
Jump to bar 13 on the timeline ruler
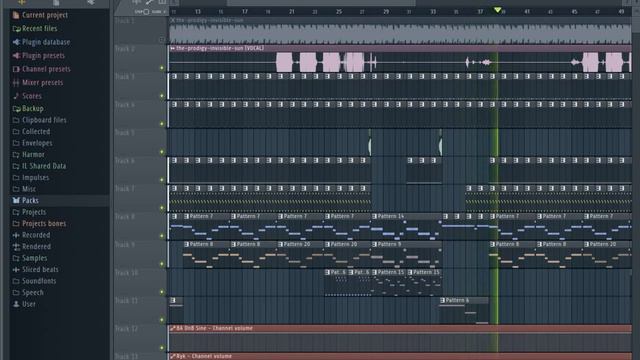click(x=198, y=12)
